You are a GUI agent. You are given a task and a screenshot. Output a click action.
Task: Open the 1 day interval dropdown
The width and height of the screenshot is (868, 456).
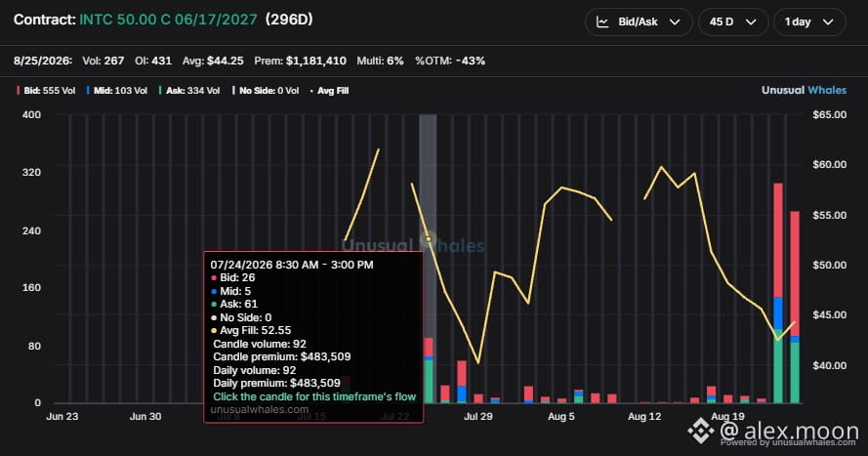pos(809,22)
